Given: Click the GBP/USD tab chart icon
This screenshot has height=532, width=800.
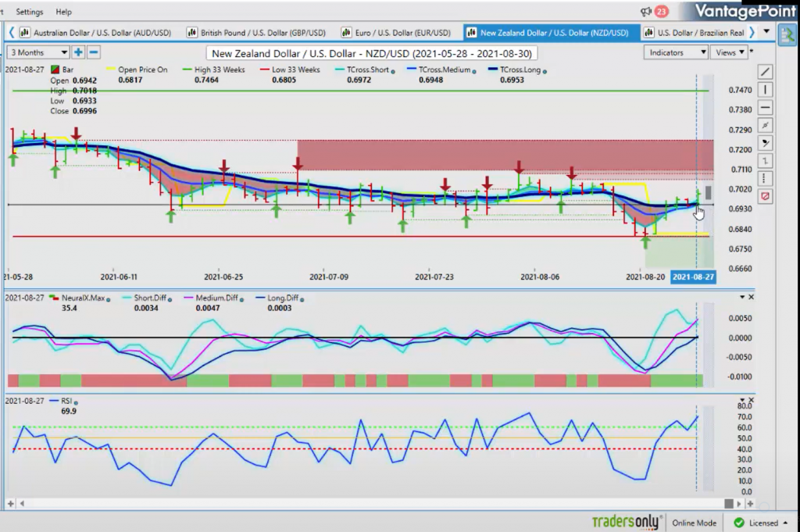Looking at the screenshot, I should point(191,33).
